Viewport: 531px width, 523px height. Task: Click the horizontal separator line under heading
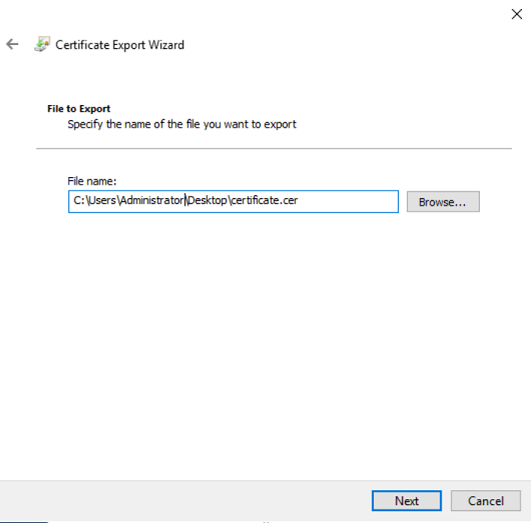(274, 148)
